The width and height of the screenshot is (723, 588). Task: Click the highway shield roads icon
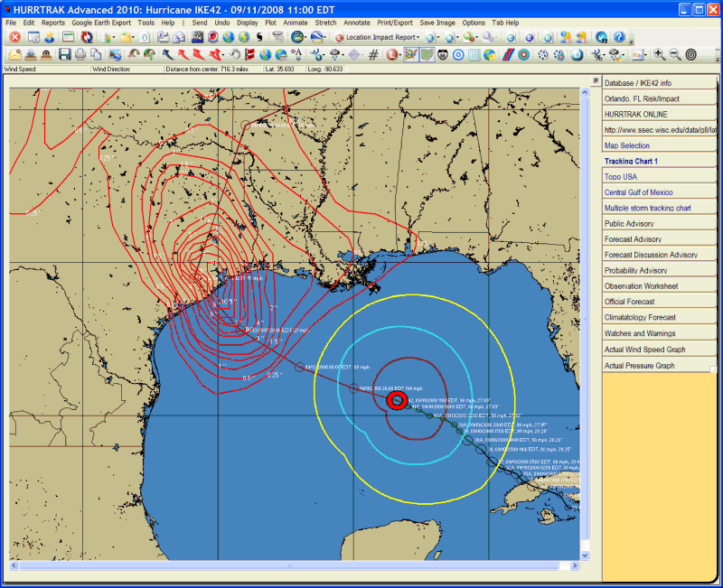(x=443, y=54)
